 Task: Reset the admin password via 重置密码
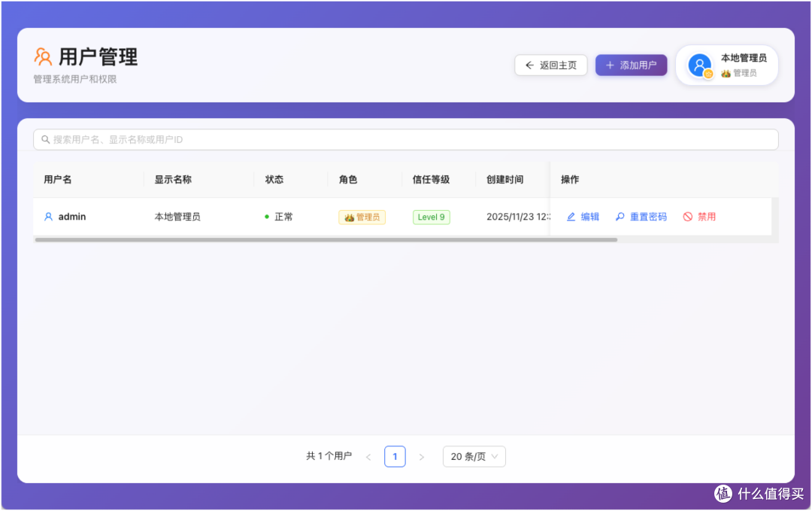point(641,217)
